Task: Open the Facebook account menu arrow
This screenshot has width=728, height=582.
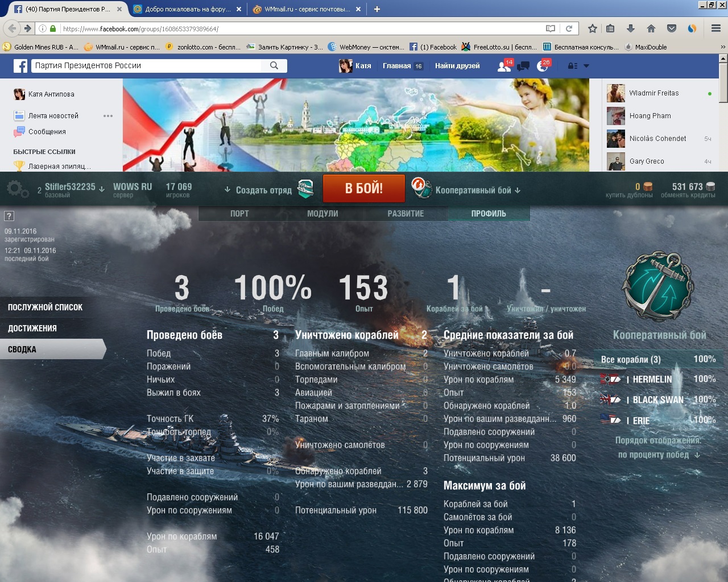Action: (586, 66)
